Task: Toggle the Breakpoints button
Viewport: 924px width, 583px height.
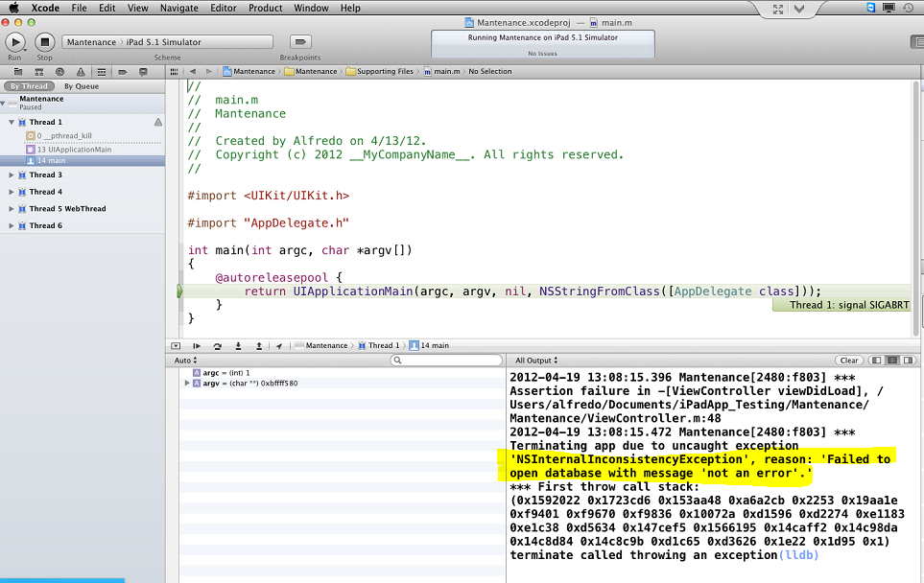Action: pos(300,42)
